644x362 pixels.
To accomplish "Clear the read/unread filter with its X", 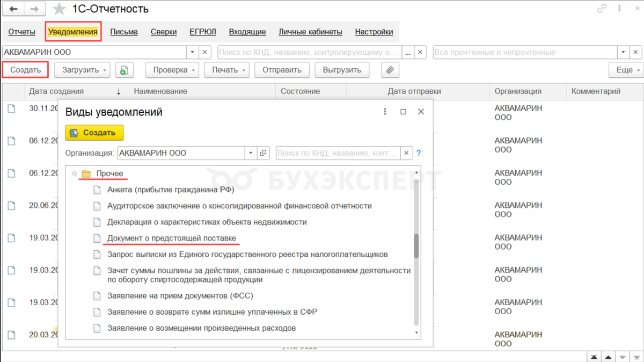I will pos(636,53).
